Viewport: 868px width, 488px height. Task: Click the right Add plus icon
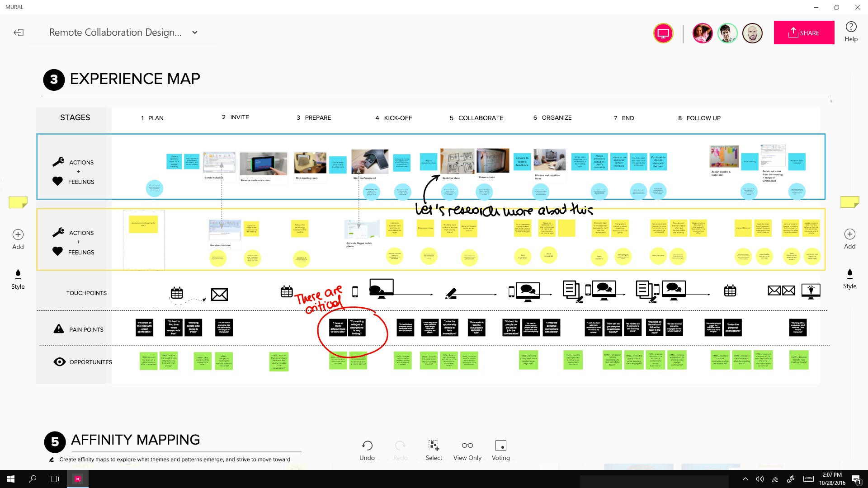849,234
